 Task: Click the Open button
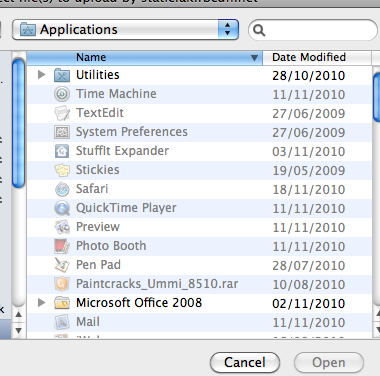point(329,362)
